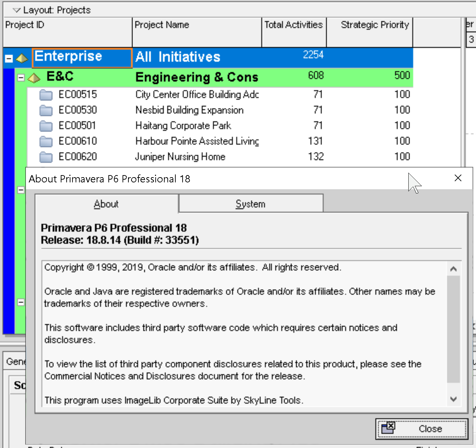
Task: Click the 2254 total activities value
Action: (313, 55)
